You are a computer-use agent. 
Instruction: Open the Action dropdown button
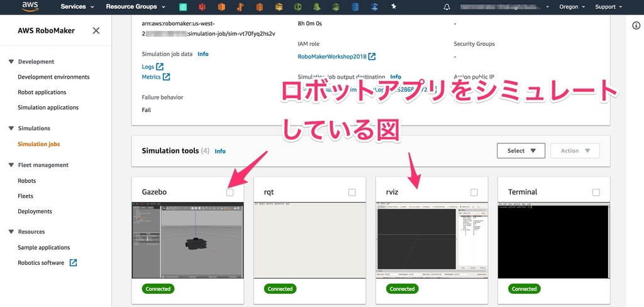[575, 151]
